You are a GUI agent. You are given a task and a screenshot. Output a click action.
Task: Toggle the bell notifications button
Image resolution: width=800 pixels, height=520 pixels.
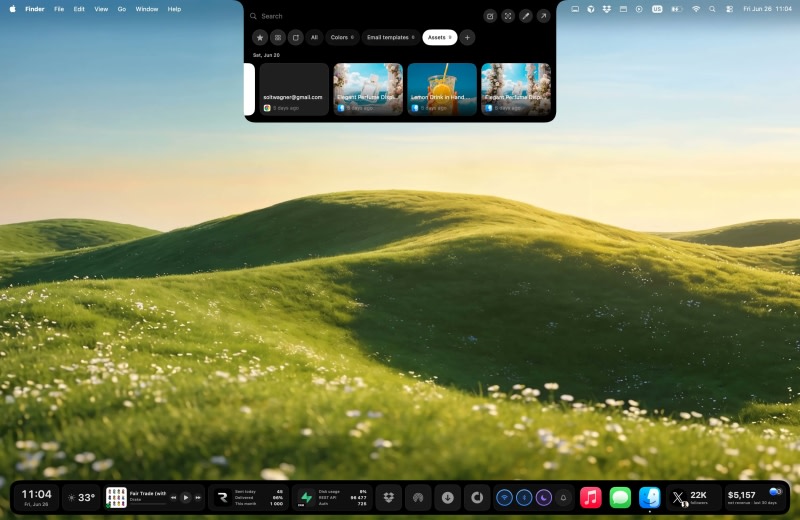[563, 498]
